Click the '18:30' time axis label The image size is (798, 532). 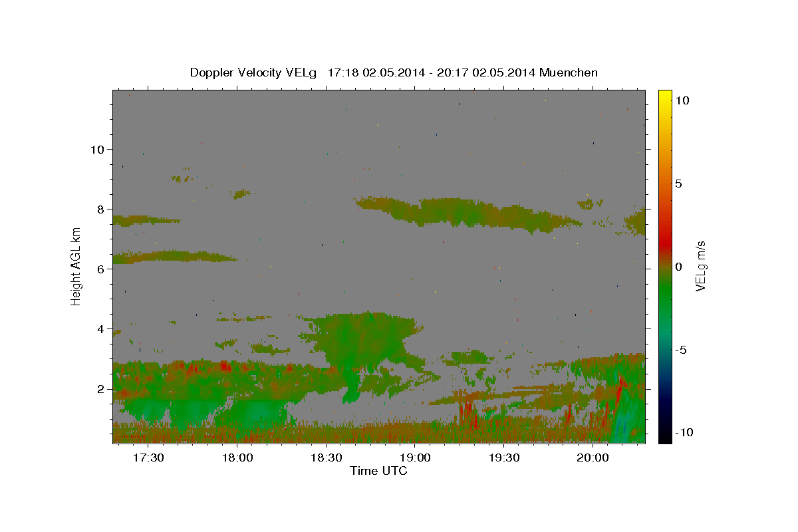(326, 458)
